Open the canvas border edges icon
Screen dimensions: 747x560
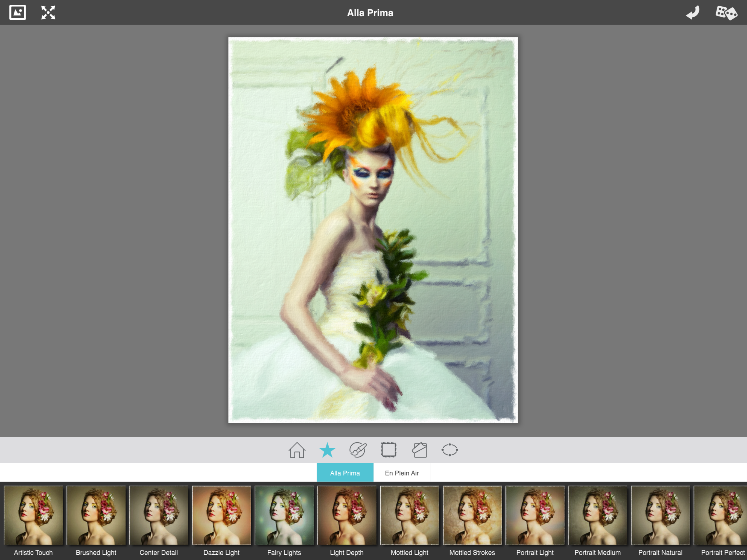[x=388, y=450]
